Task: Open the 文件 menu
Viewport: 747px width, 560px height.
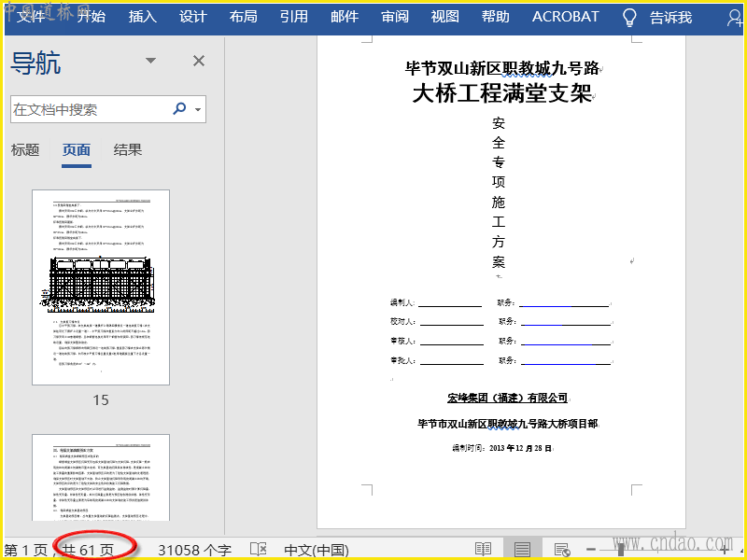Action: (31, 17)
